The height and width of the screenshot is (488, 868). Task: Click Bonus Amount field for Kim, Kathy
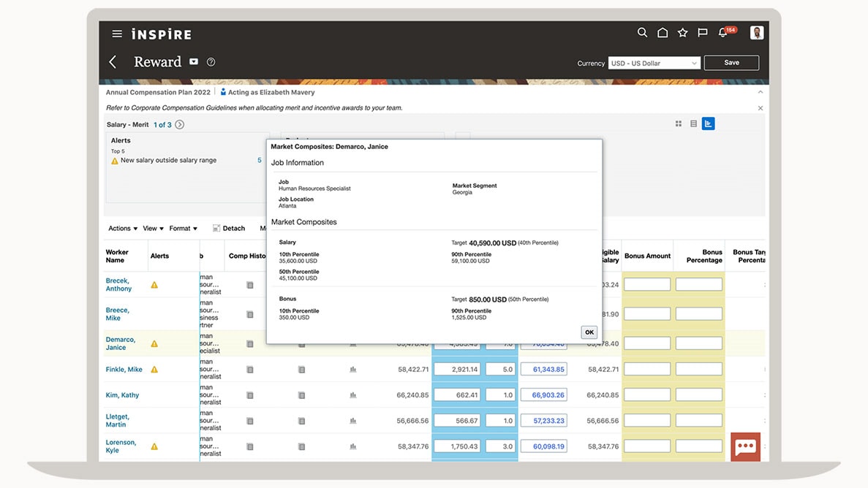(x=647, y=395)
